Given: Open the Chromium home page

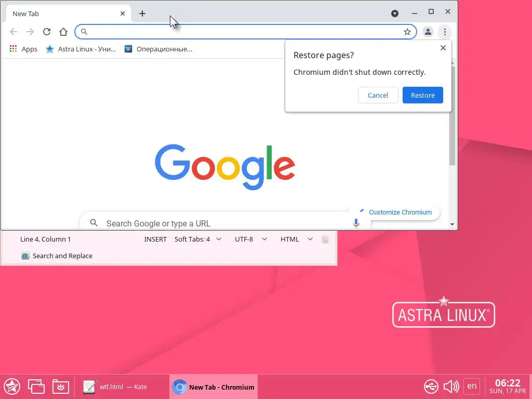Looking at the screenshot, I should pos(63,32).
